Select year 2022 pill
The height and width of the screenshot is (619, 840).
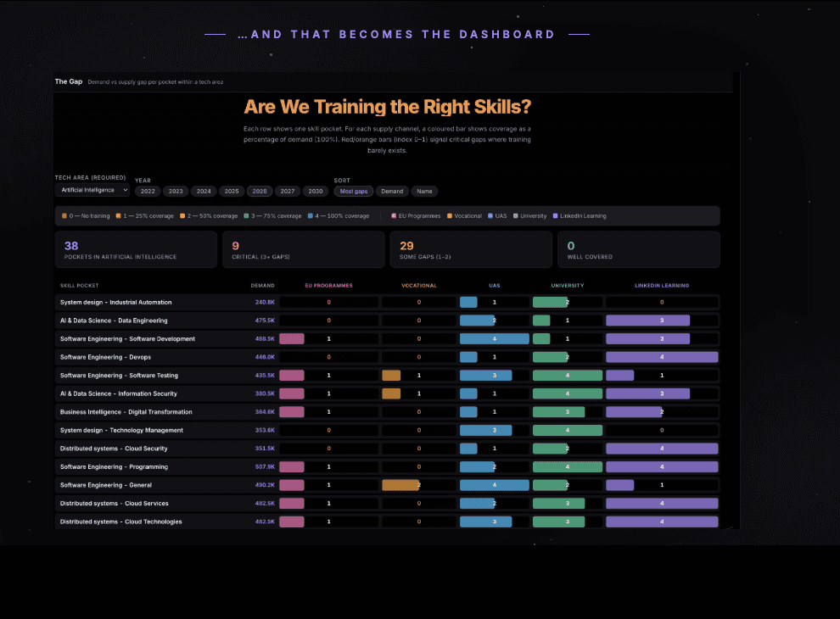[148, 191]
